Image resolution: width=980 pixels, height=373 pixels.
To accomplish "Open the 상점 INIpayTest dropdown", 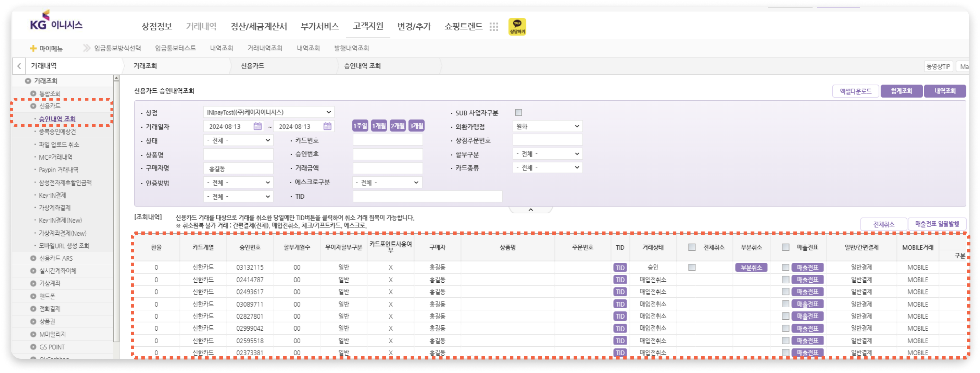I will pos(269,112).
